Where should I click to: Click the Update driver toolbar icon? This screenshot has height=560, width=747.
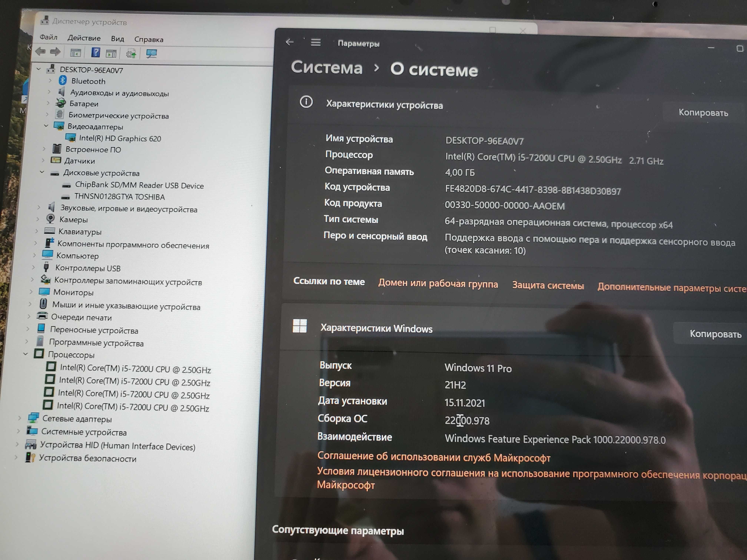coord(131,53)
